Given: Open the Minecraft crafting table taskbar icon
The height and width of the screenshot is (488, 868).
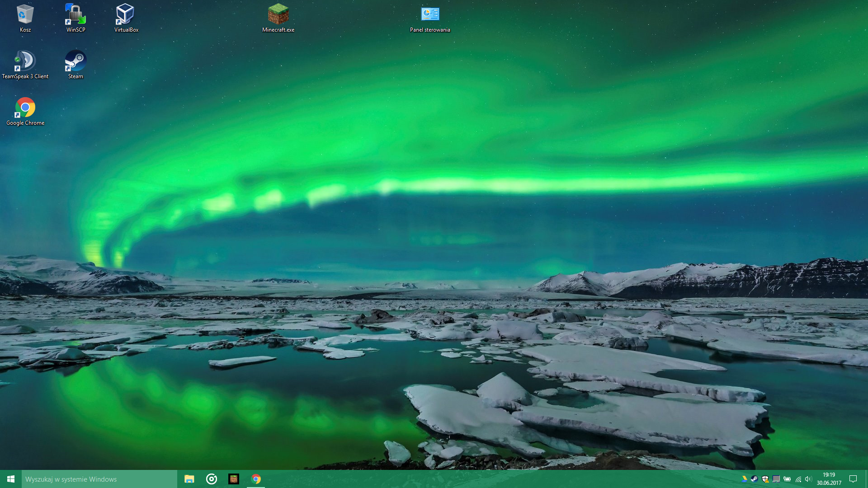Looking at the screenshot, I should 234,479.
